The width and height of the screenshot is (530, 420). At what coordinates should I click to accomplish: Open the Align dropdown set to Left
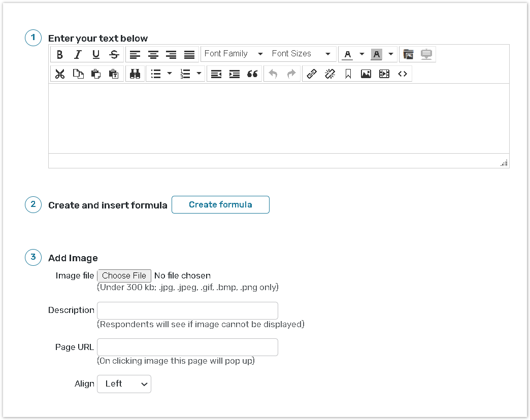124,384
